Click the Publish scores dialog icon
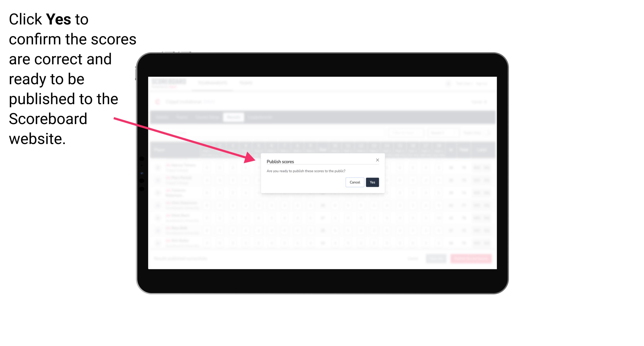The height and width of the screenshot is (346, 644). pos(377,160)
